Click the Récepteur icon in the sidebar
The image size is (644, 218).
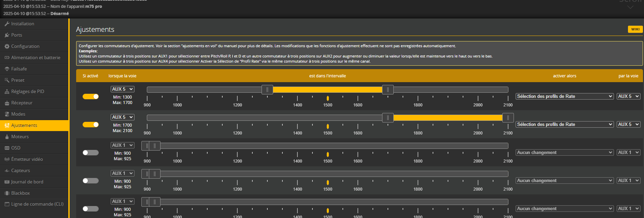click(x=7, y=103)
